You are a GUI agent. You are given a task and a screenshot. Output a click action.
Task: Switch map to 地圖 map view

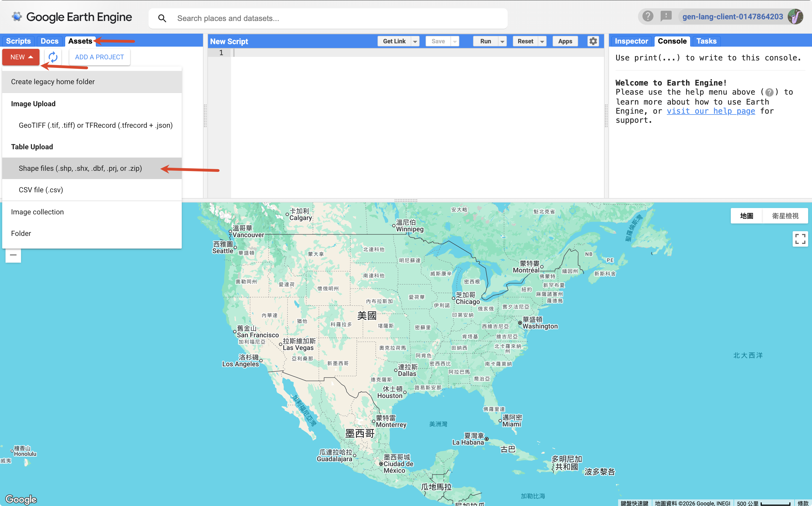(746, 216)
